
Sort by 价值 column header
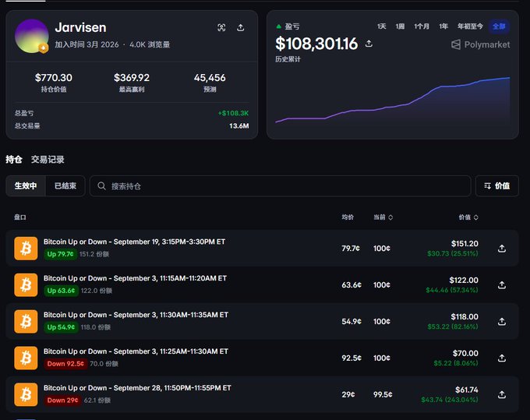point(468,217)
